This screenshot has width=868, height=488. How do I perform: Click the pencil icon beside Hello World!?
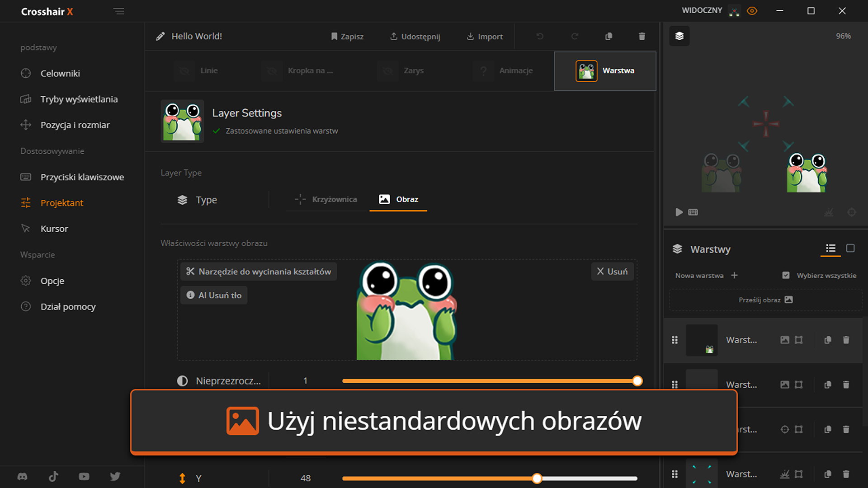point(160,36)
